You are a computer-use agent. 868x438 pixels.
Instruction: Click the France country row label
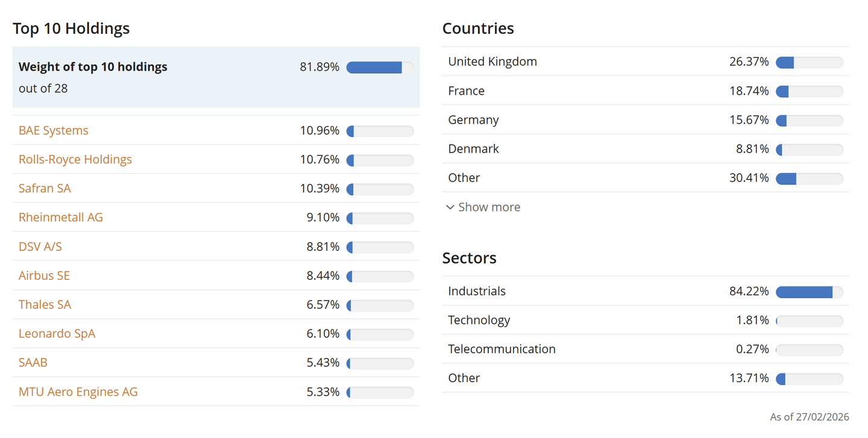point(467,90)
